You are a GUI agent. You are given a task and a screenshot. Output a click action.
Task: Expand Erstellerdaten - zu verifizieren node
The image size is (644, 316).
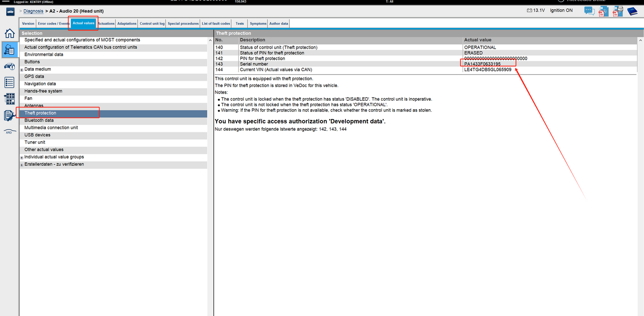click(22, 165)
